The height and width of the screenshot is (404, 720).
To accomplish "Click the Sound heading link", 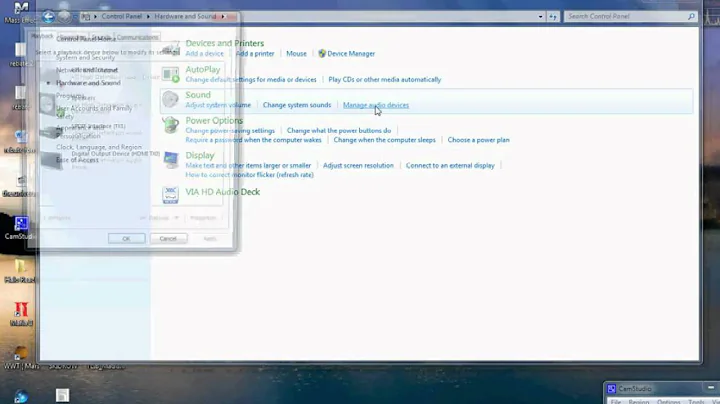I will click(x=198, y=95).
